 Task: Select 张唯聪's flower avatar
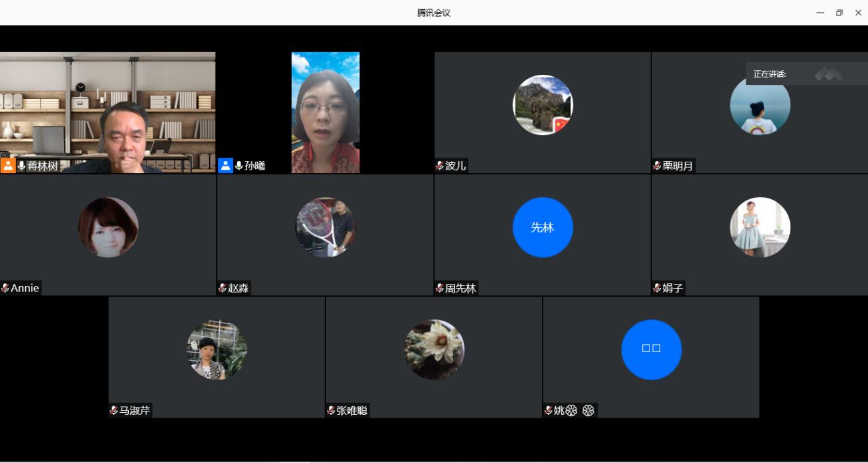[434, 349]
